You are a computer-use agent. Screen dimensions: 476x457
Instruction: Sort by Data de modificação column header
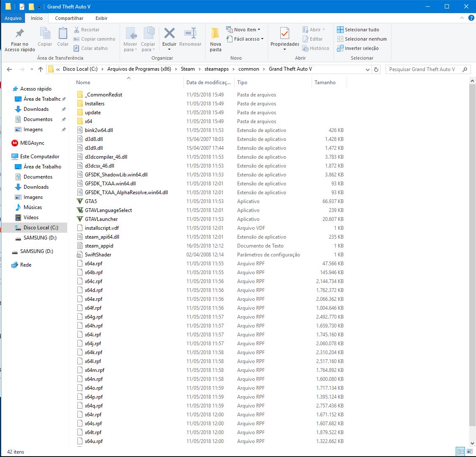[209, 83]
